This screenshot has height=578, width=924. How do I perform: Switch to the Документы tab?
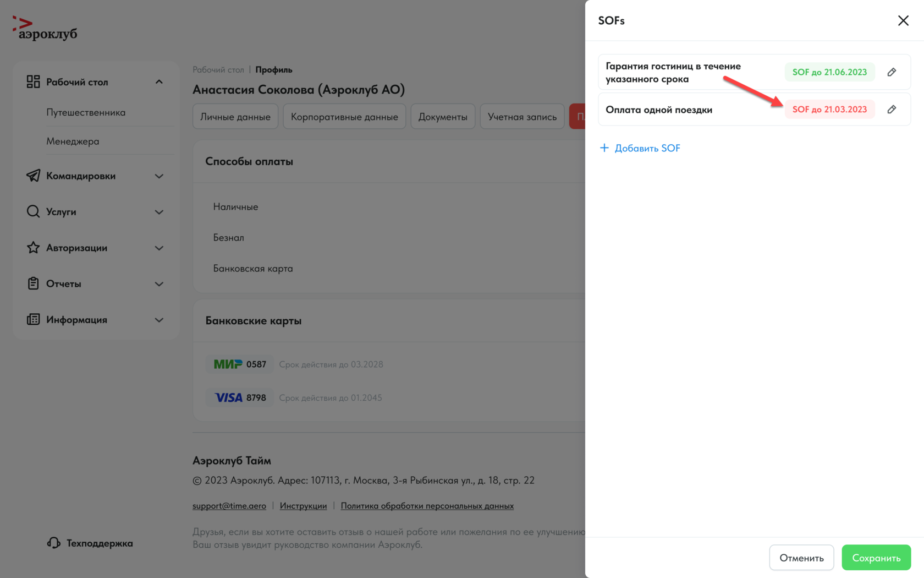(443, 117)
